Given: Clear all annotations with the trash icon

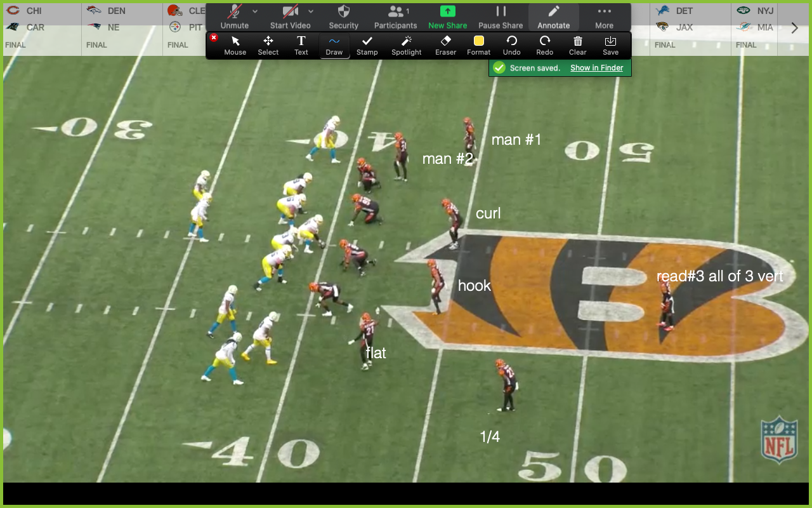Looking at the screenshot, I should (577, 45).
